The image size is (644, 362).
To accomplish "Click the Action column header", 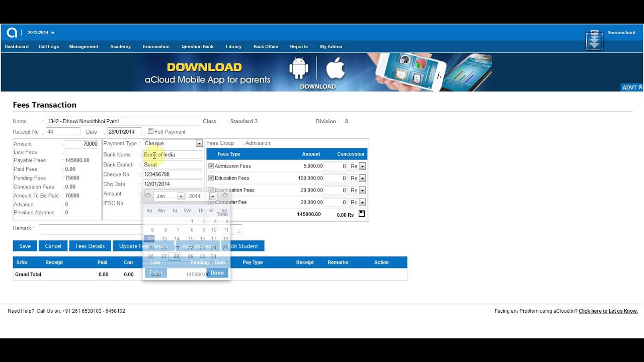I will pyautogui.click(x=381, y=262).
